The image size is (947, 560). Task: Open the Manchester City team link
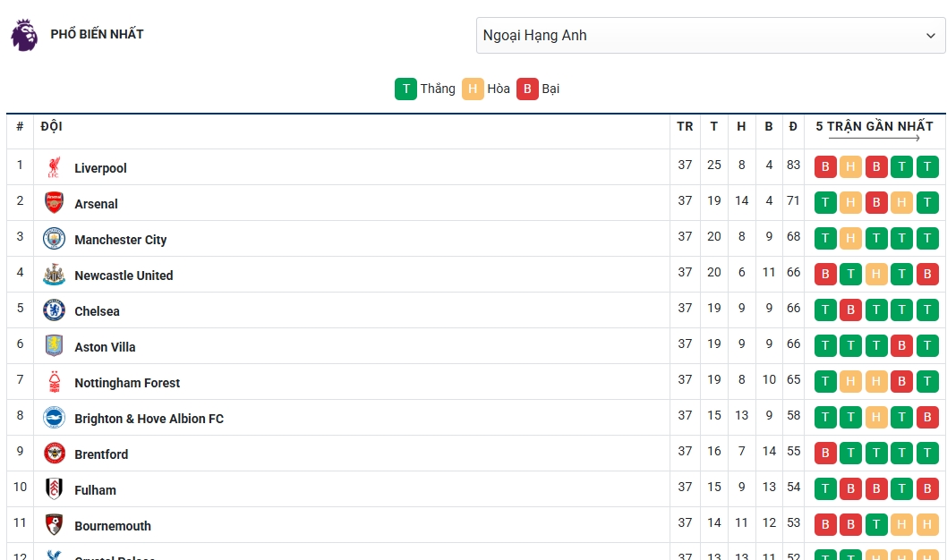click(120, 240)
